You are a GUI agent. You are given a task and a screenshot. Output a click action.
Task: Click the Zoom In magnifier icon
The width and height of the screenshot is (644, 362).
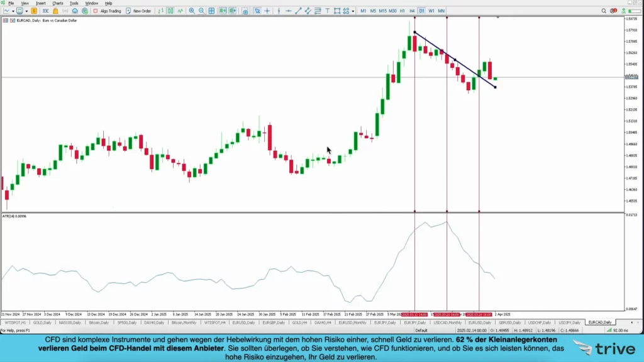click(192, 11)
